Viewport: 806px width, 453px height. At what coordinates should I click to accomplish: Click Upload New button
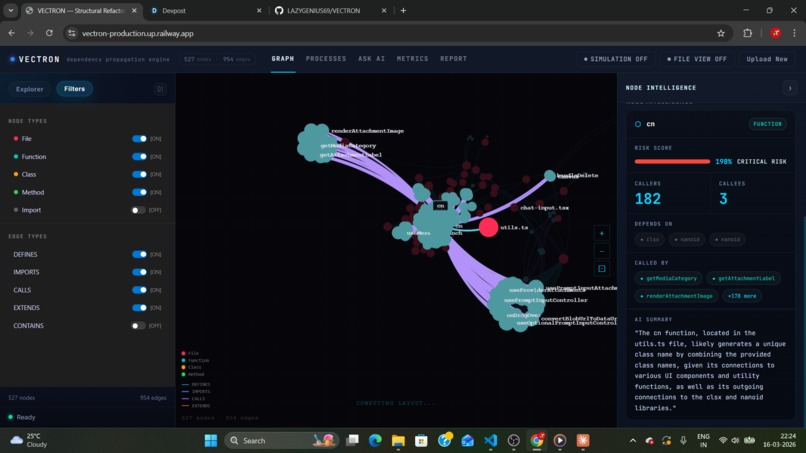(x=766, y=59)
